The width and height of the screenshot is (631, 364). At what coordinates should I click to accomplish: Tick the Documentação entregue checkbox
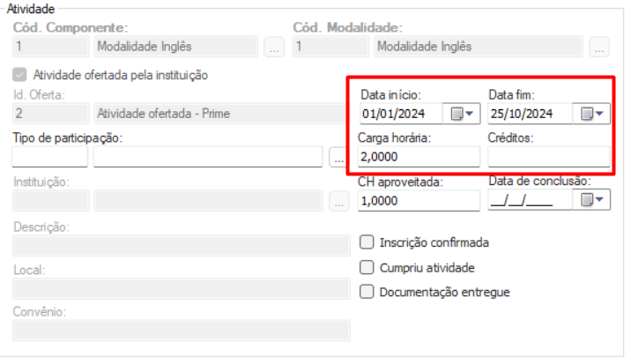point(367,292)
